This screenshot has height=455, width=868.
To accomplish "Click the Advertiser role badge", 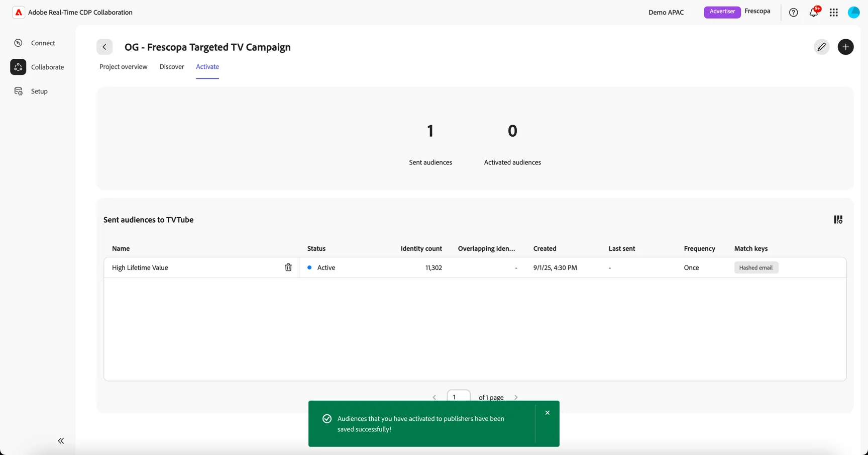I will point(722,12).
